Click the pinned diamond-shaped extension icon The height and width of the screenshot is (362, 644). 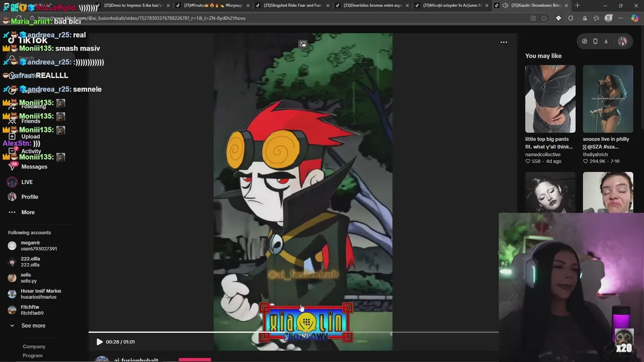click(558, 18)
